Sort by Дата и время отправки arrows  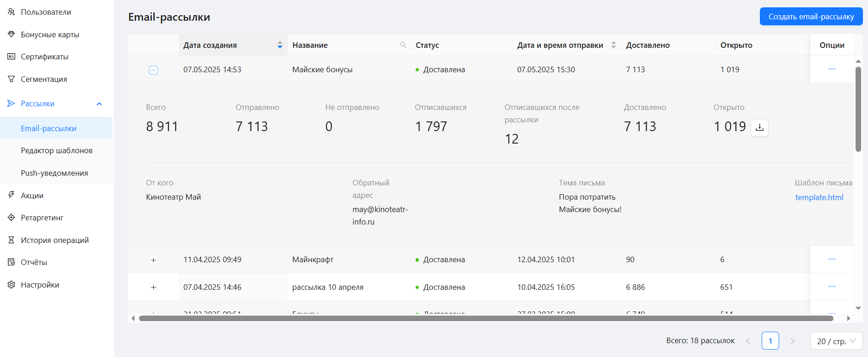coord(613,45)
